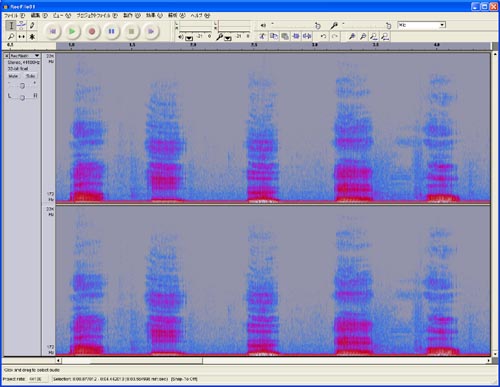
Task: Toggle the Solo button on track
Action: point(30,76)
